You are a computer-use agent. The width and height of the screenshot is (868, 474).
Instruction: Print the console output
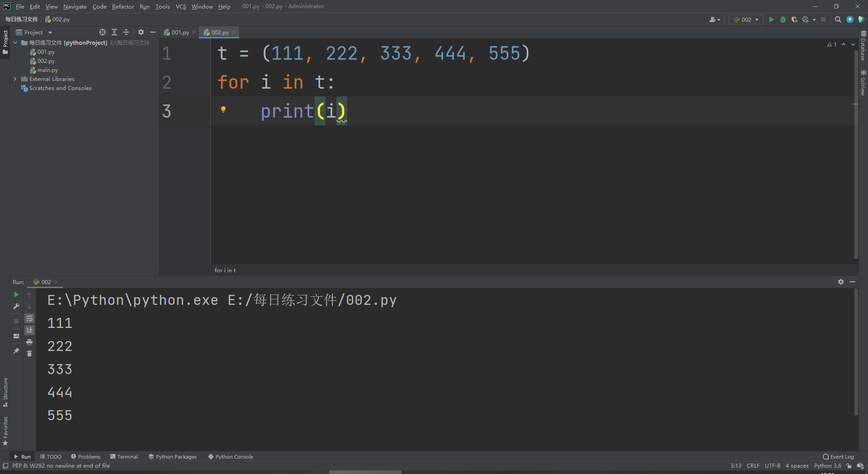(x=29, y=342)
